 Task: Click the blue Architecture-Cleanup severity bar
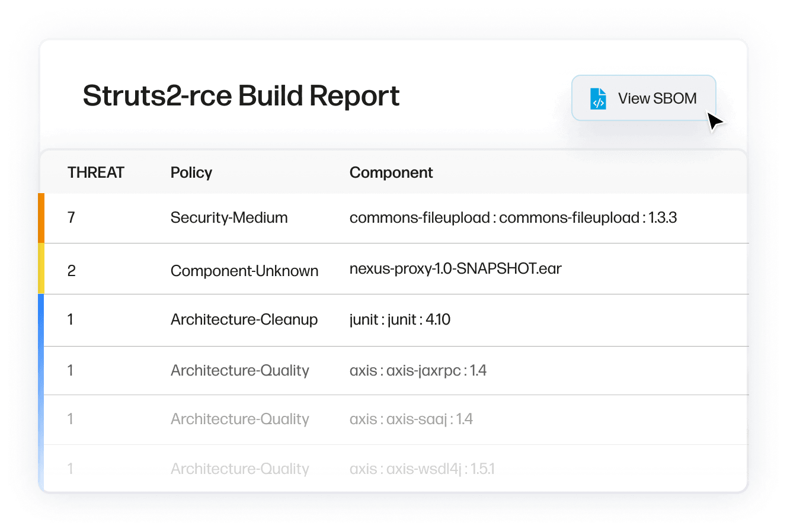click(41, 320)
